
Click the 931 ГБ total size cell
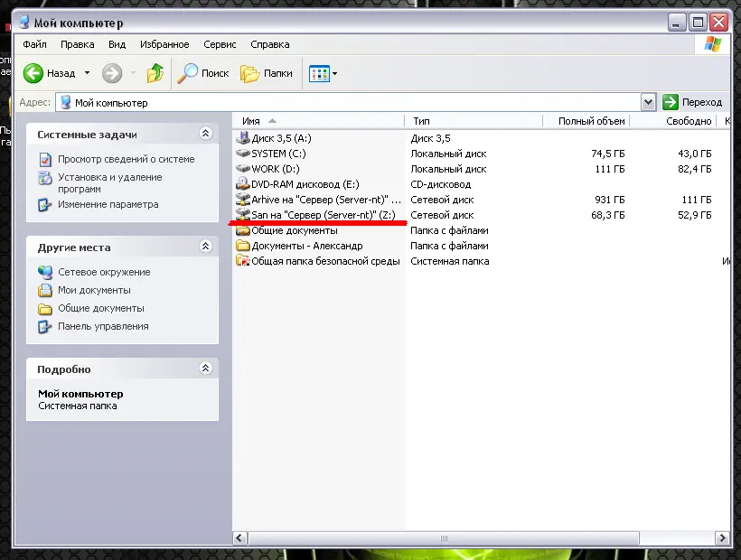(x=610, y=200)
